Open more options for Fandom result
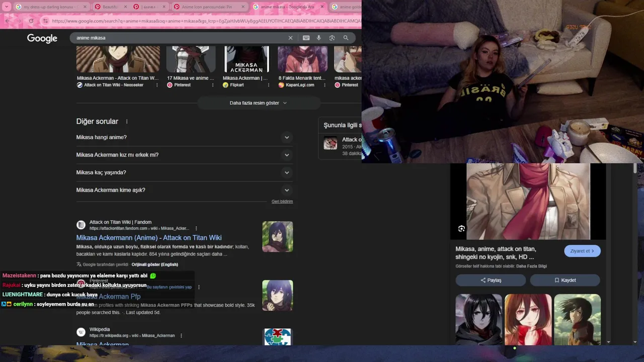The image size is (644, 362). [196, 228]
